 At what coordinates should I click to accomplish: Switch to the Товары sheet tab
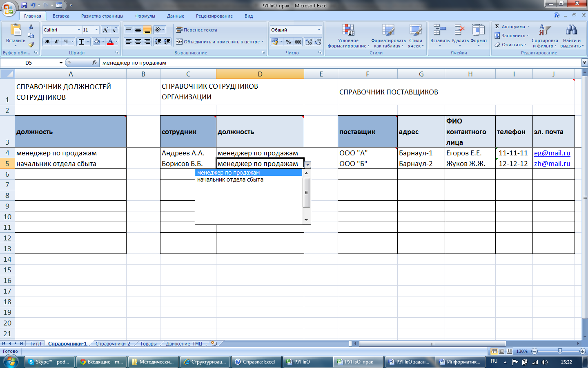coord(148,343)
